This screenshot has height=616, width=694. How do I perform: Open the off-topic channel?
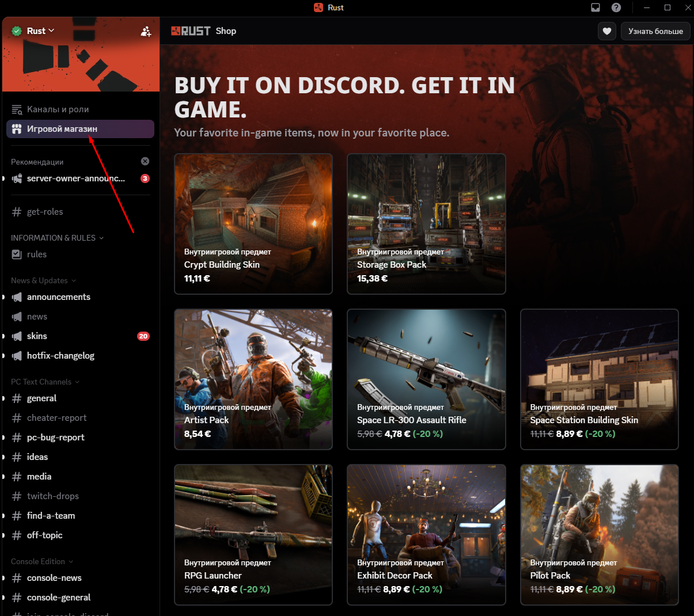[80, 535]
